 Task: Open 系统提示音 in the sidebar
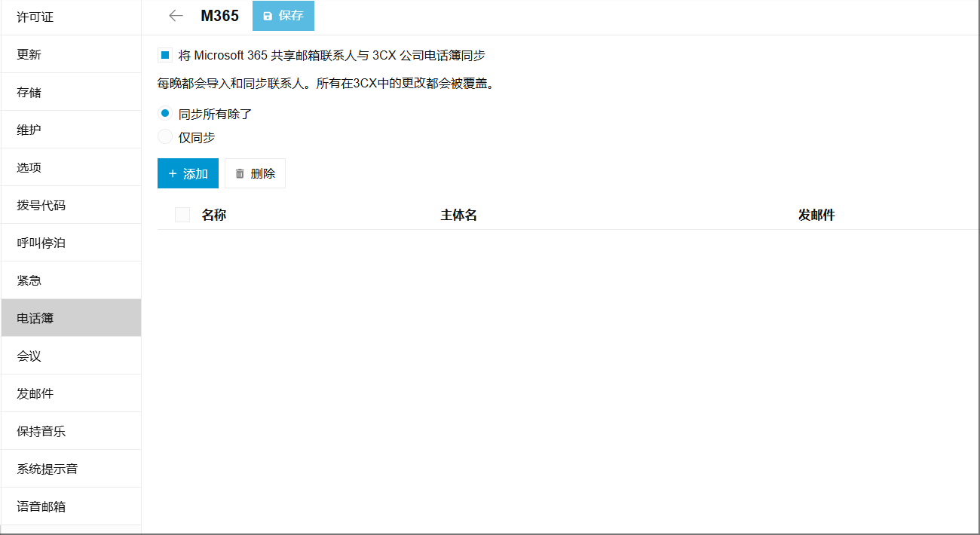[x=71, y=469]
